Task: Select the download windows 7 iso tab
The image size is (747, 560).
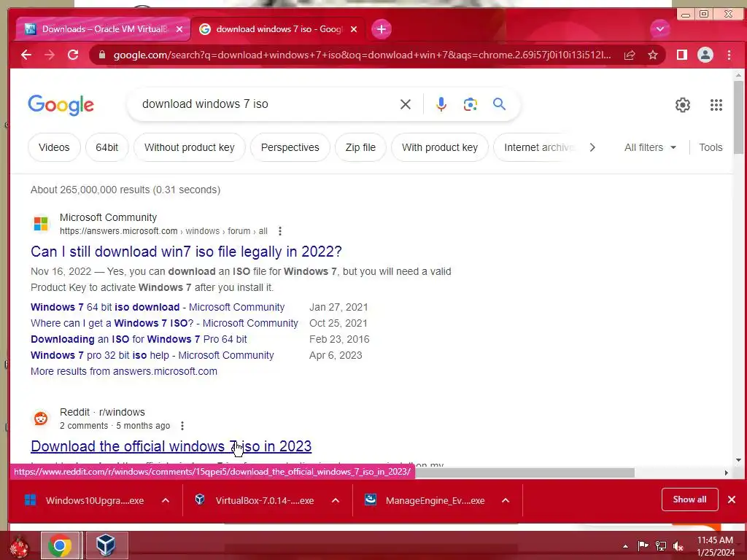Action: (279, 29)
